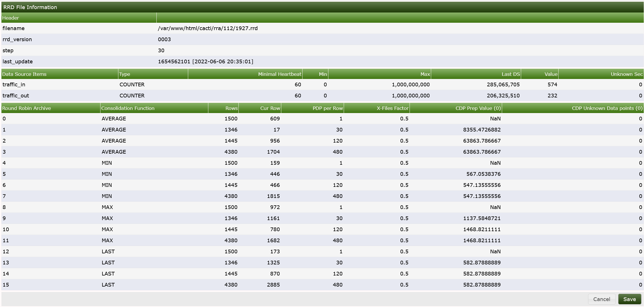644x307 pixels.
Task: Click the Minimal Heartbeat column header
Action: coord(245,74)
